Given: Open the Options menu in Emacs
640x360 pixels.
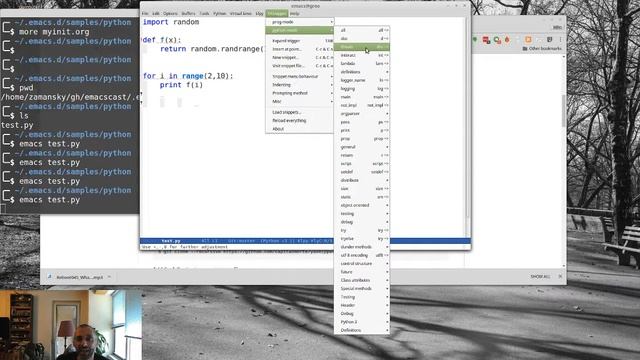Looking at the screenshot, I should [x=170, y=13].
